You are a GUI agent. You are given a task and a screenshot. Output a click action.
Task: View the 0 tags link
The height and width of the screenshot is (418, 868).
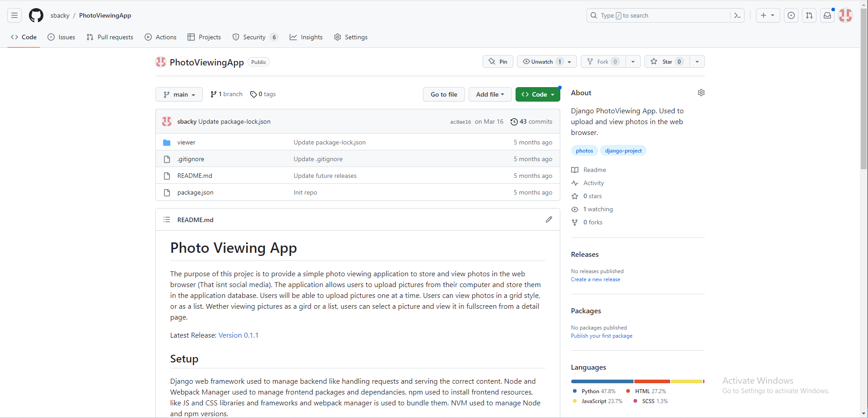[263, 94]
